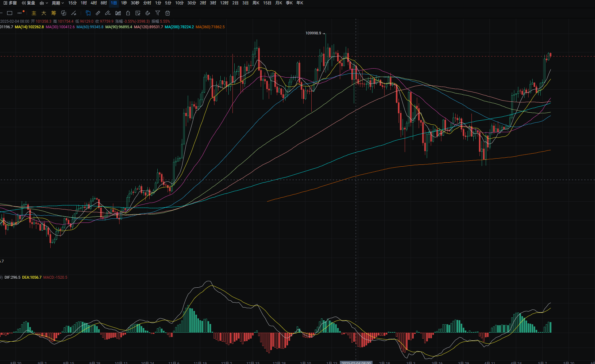
Task: Click the 振幅 5.55% amplitude value
Action: coord(161,21)
